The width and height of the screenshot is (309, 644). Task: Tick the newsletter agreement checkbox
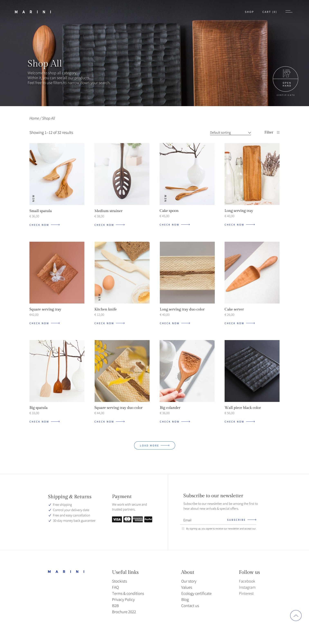coord(183,528)
